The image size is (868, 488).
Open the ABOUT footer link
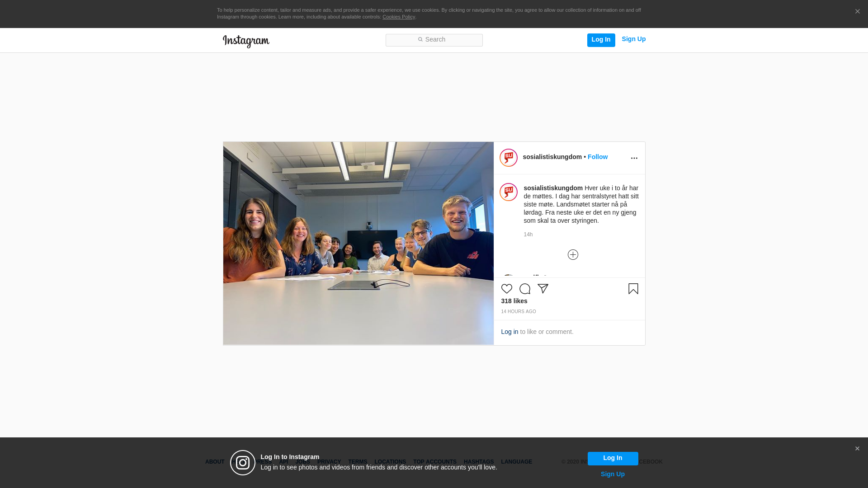(215, 462)
